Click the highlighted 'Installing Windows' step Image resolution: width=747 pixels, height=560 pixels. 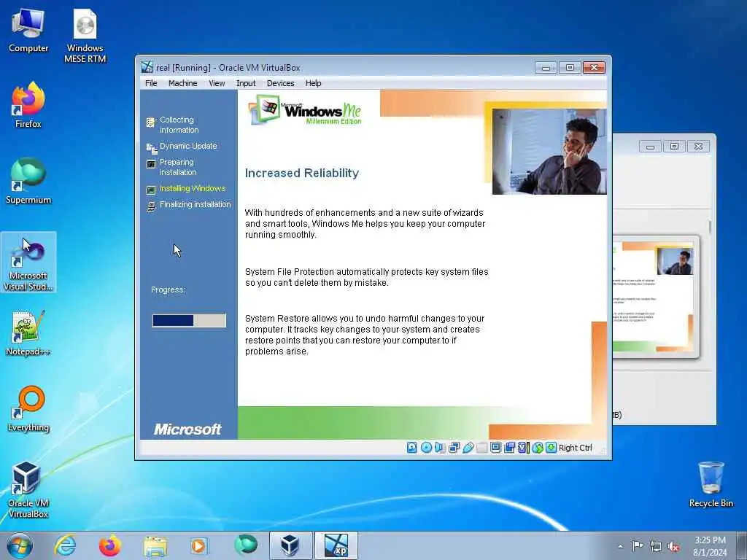tap(186, 189)
